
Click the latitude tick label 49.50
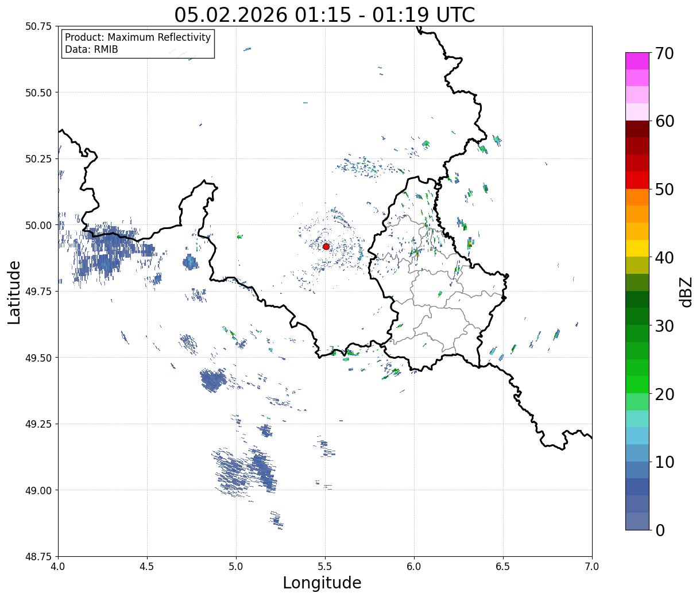pos(38,358)
